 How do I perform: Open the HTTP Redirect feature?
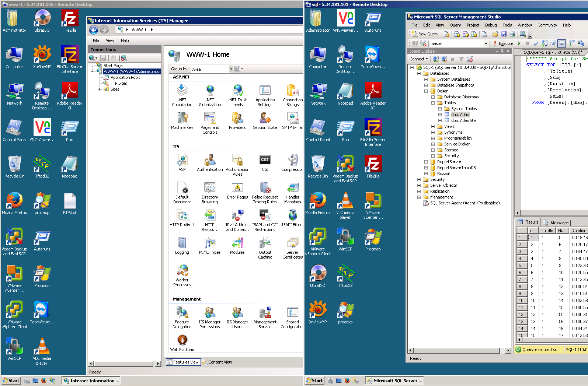(x=182, y=218)
